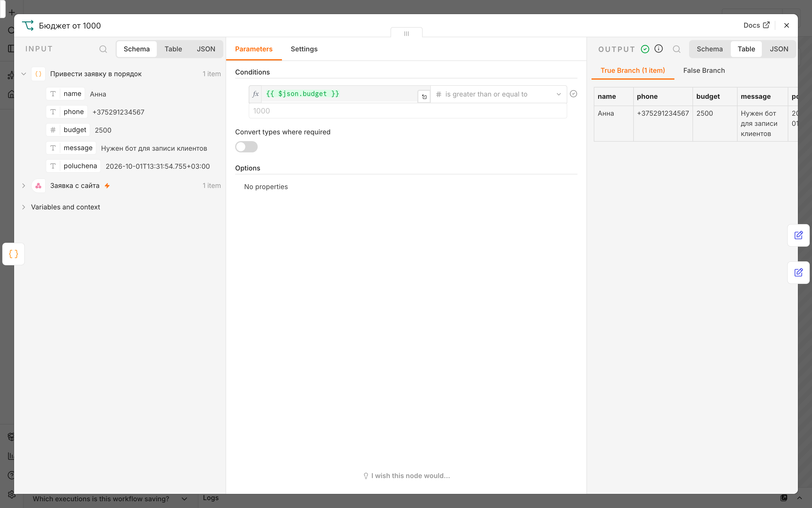Screen dimensions: 812x508
Task: Toggle Convert types where required switch
Action: click(x=246, y=147)
